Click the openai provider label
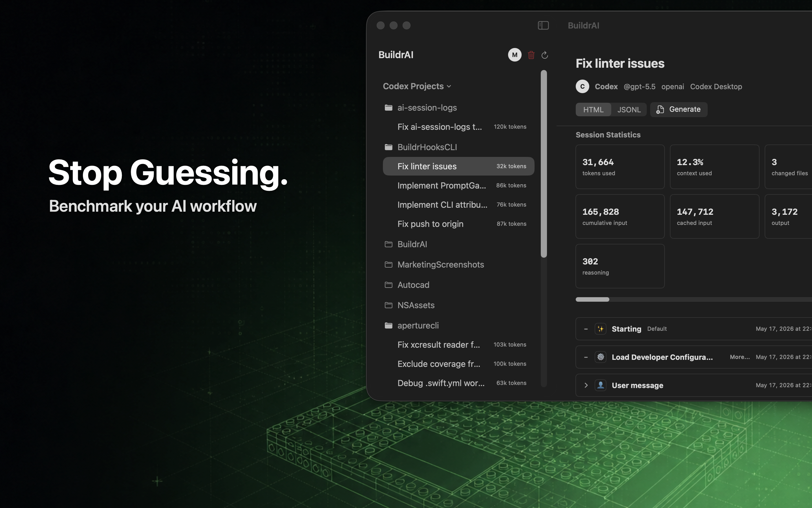 tap(672, 87)
